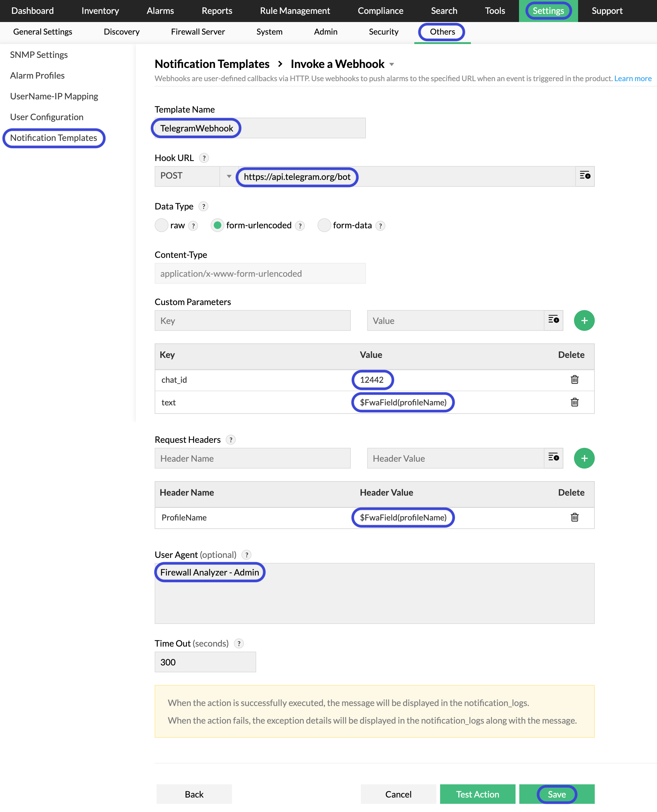This screenshot has height=812, width=657.
Task: Delete the ProfileName header row
Action: [x=574, y=517]
